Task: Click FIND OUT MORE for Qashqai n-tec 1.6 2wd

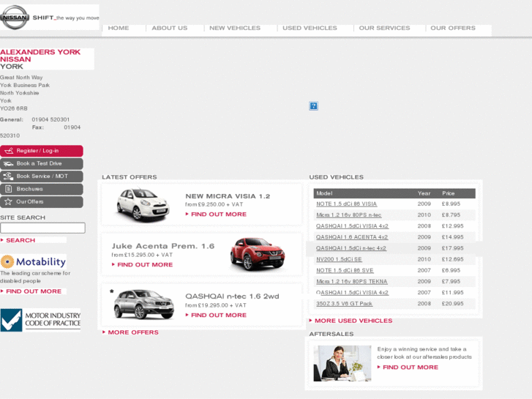Action: coord(219,315)
